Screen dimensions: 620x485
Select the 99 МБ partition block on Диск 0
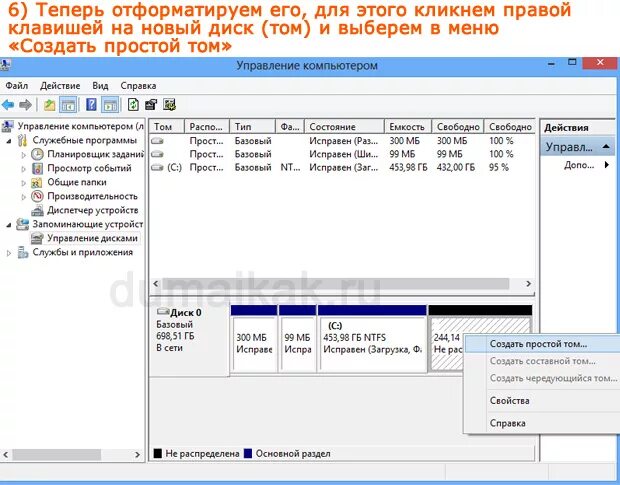tap(297, 338)
